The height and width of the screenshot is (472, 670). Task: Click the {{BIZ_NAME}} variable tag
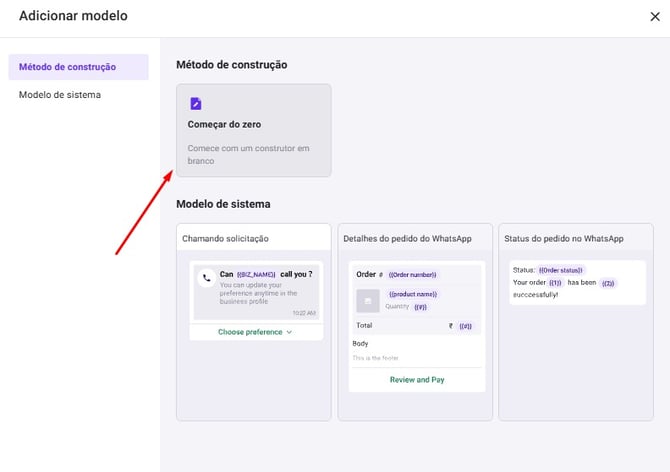click(x=256, y=274)
